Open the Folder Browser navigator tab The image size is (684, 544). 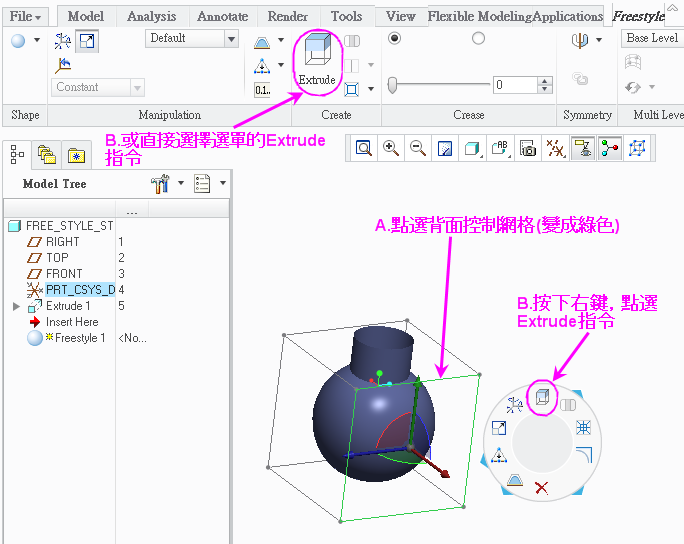tap(47, 155)
